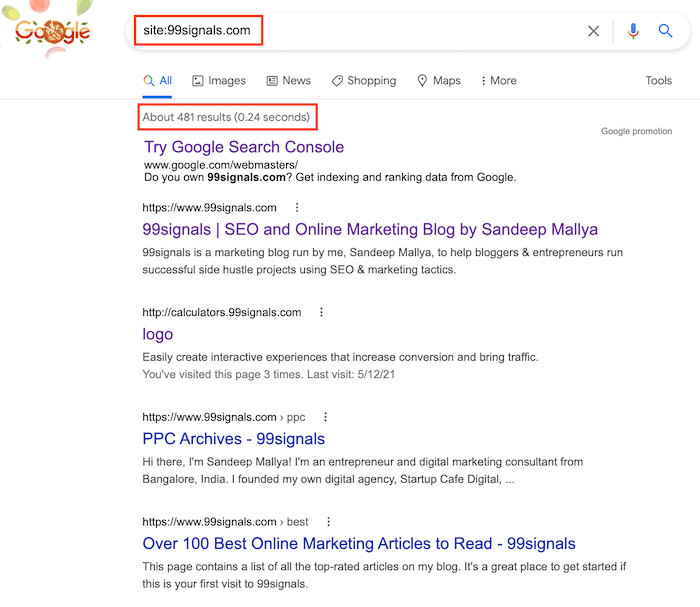The image size is (700, 607).
Task: Click the Google logo
Action: (53, 31)
